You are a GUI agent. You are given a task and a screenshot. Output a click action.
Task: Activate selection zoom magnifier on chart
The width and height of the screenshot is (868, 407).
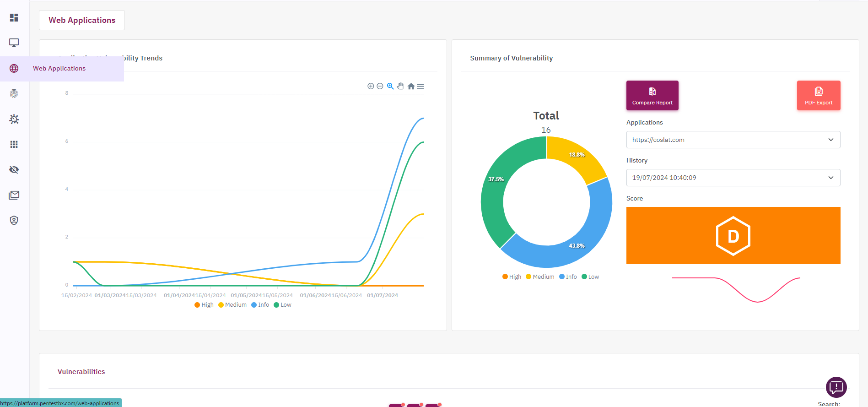click(x=390, y=86)
